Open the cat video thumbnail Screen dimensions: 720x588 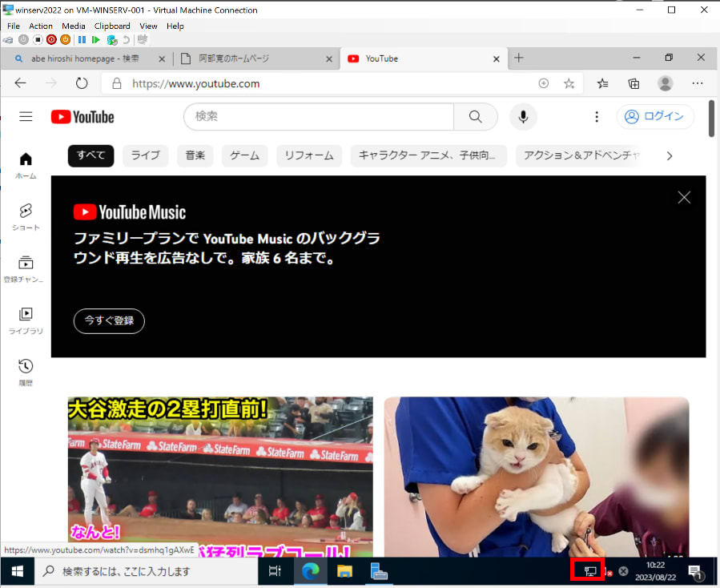pyautogui.click(x=537, y=477)
